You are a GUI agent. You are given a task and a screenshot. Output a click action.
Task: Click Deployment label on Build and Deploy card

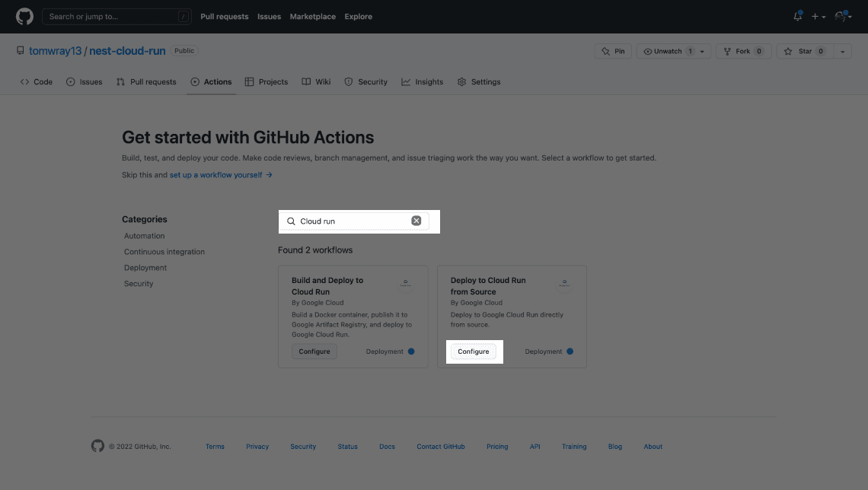(385, 352)
